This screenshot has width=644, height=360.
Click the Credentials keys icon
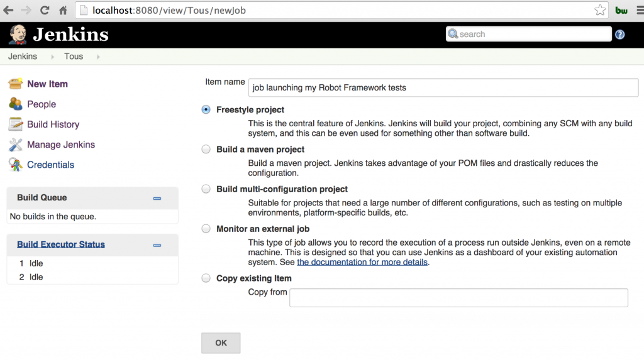click(x=16, y=165)
